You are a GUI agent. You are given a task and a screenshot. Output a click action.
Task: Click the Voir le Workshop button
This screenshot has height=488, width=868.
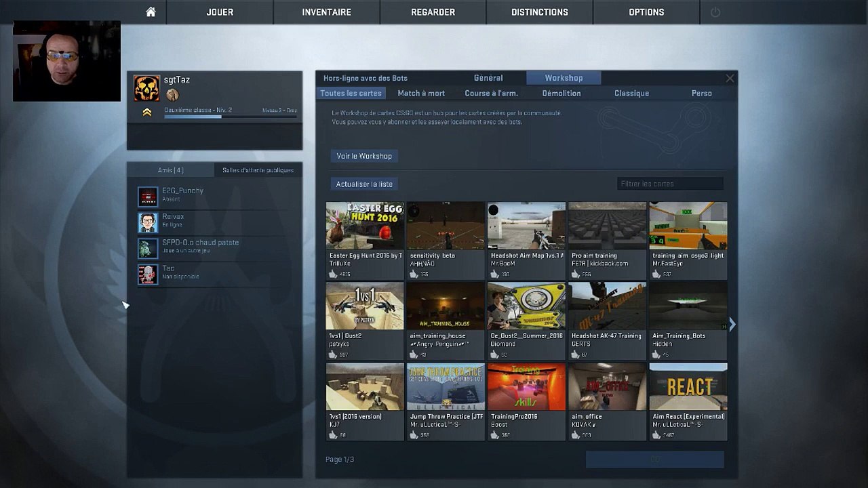[x=364, y=156]
